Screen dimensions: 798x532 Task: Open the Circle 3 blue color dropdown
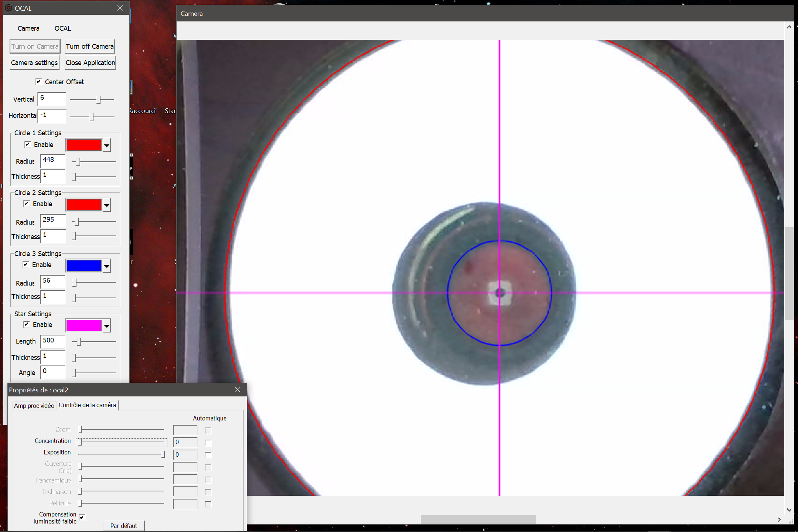tap(107, 266)
